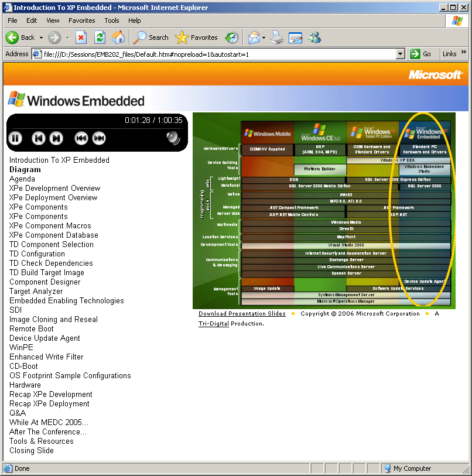472x476 pixels.
Task: Jump to the SDI slide
Action: coord(15,310)
